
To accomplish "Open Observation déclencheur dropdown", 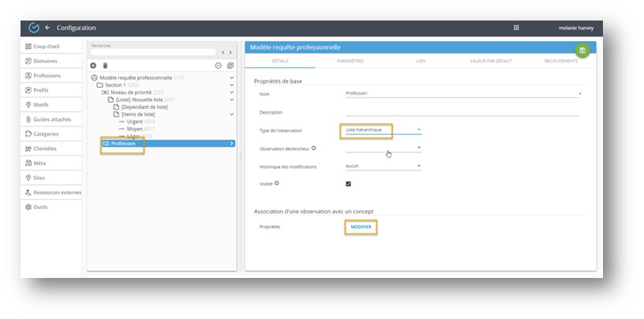I will coord(383,148).
